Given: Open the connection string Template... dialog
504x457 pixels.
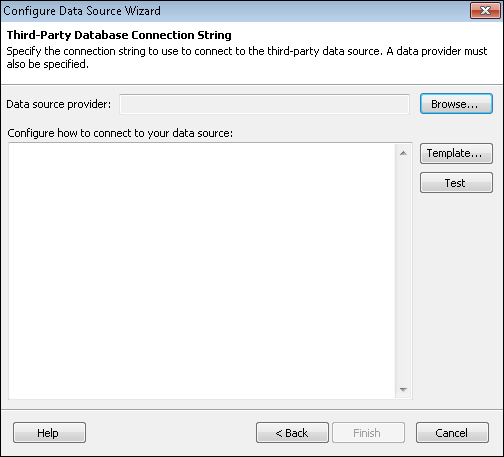Looking at the screenshot, I should click(456, 153).
